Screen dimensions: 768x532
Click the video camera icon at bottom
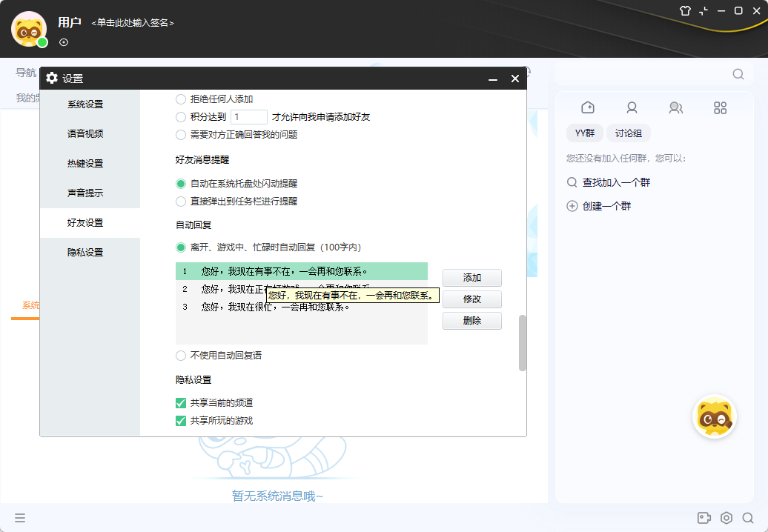[x=704, y=518]
